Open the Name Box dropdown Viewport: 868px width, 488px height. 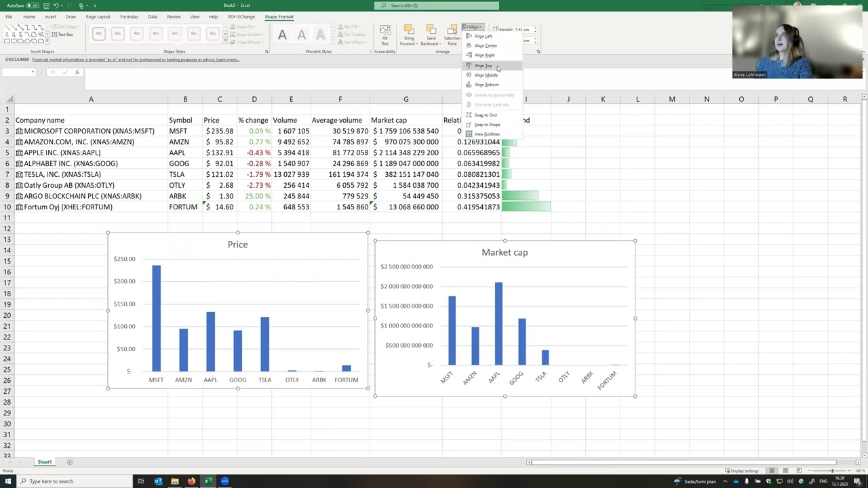(32, 72)
